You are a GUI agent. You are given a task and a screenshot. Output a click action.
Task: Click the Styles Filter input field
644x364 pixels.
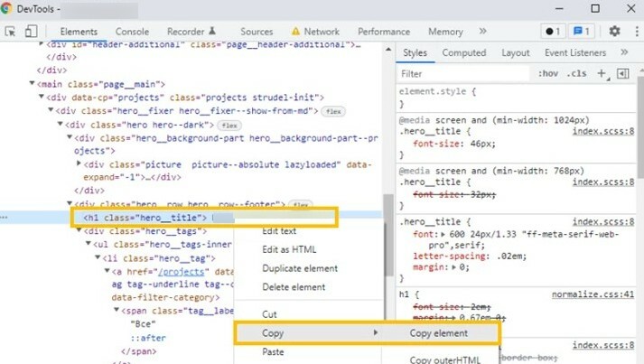point(464,74)
